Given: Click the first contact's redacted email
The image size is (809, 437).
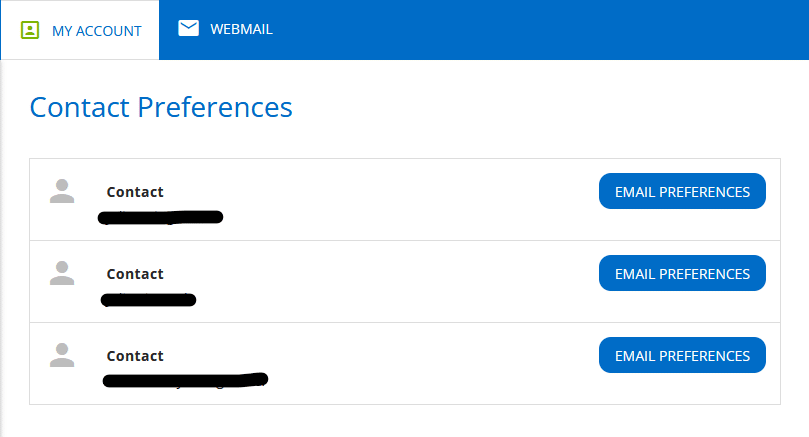Looking at the screenshot, I should 160,217.
